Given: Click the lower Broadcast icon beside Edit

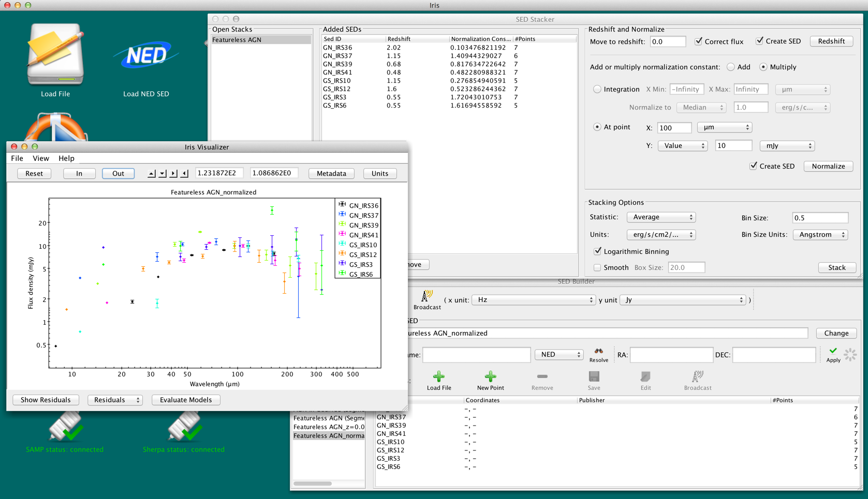Looking at the screenshot, I should tap(697, 376).
